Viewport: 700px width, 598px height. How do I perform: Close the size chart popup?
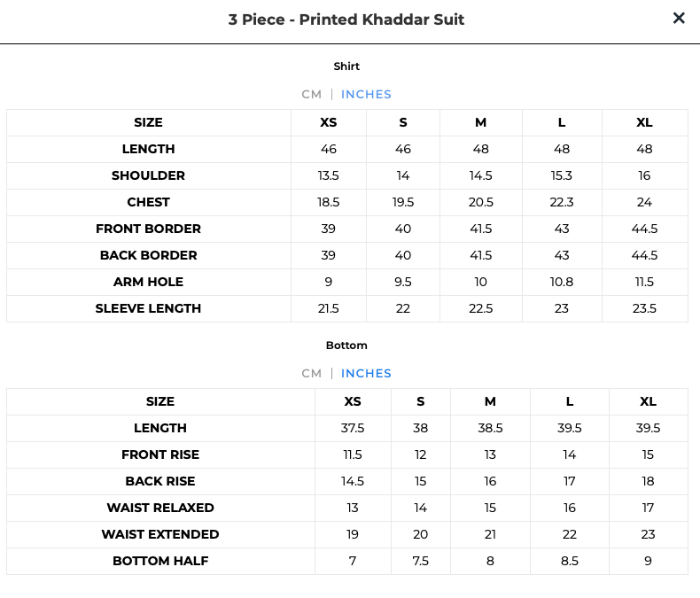[679, 19]
